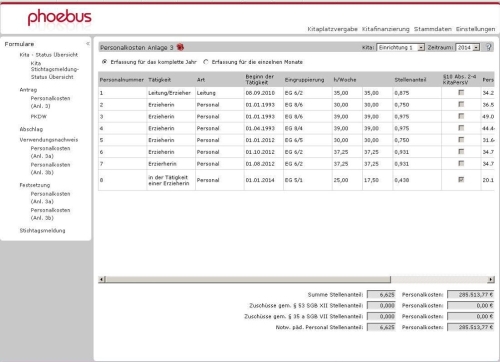
Task: Click the horizontal scrollbar left arrow
Action: (x=102, y=279)
